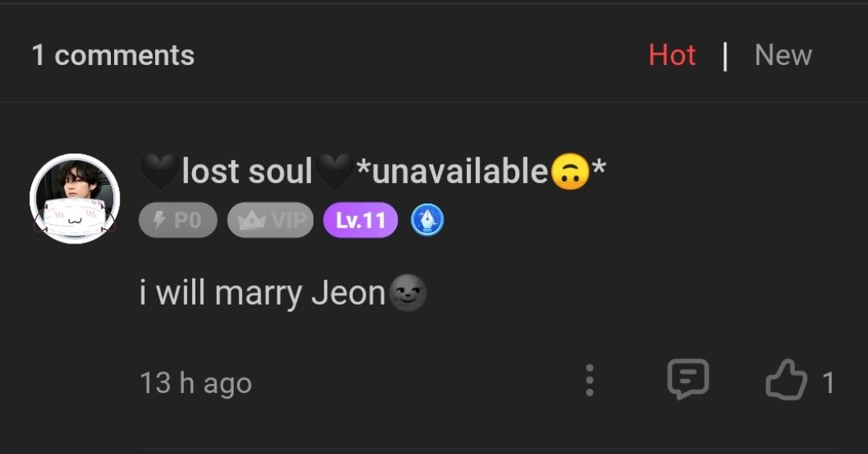Click the '*unavailable' part of username
Image resolution: width=868 pixels, height=454 pixels.
coord(452,171)
